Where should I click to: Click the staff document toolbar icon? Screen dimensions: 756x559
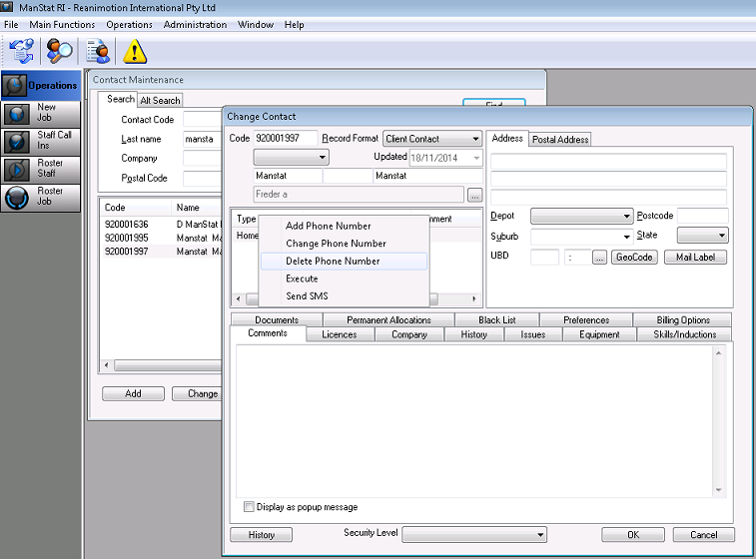coord(98,50)
